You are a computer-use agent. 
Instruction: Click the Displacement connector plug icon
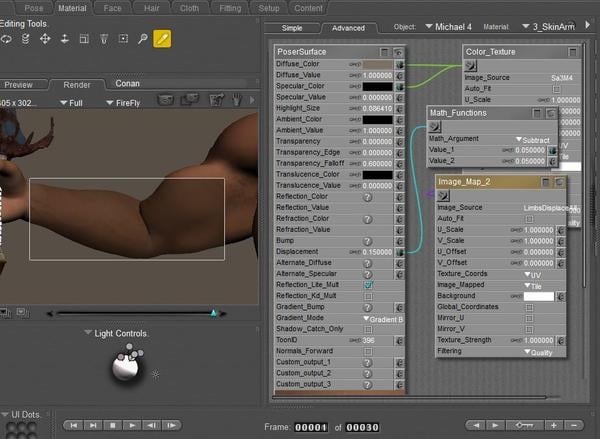[x=399, y=252]
